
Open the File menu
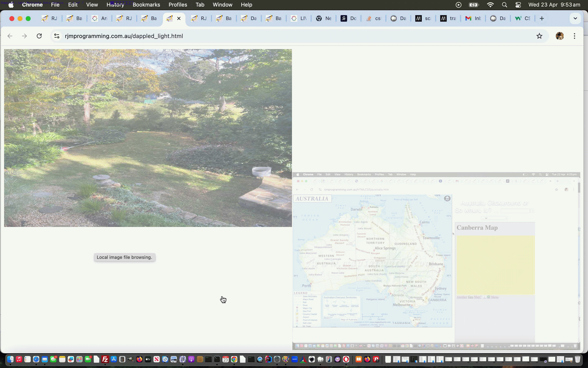point(55,5)
